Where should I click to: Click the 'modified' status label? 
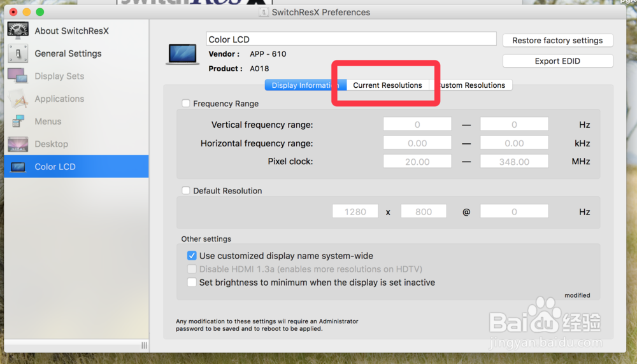tap(577, 295)
